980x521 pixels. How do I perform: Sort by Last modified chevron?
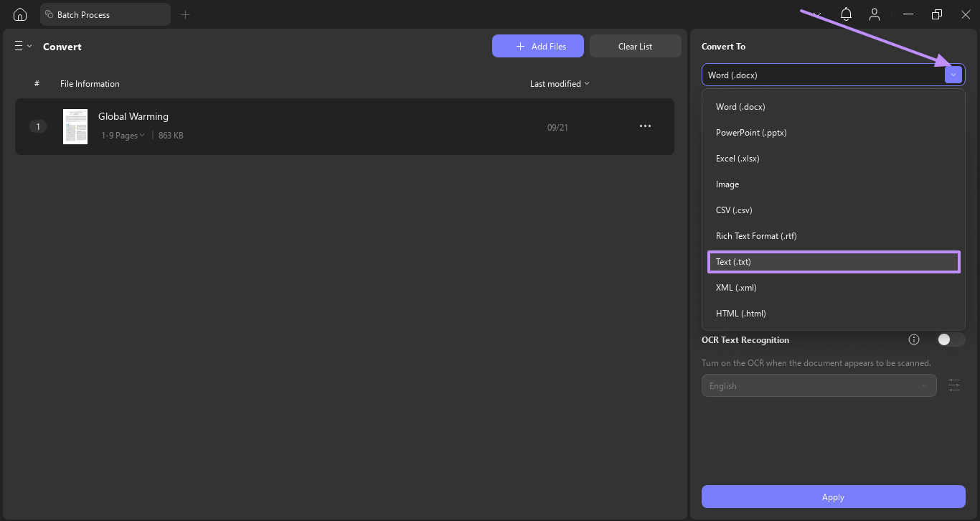(x=587, y=84)
